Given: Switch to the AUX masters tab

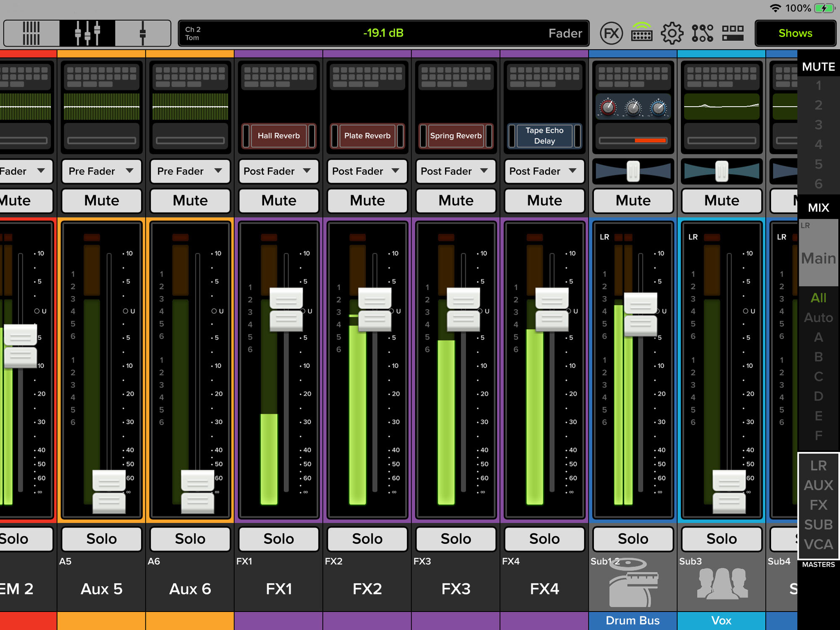Looking at the screenshot, I should tap(819, 485).
